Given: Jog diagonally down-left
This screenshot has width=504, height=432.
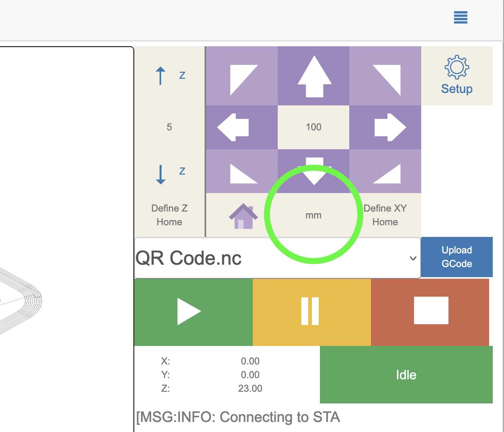Looking at the screenshot, I should click(242, 171).
